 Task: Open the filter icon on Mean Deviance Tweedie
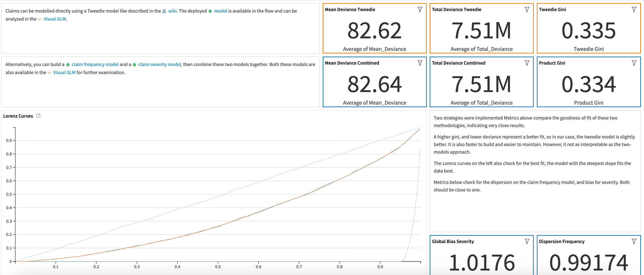coord(420,9)
